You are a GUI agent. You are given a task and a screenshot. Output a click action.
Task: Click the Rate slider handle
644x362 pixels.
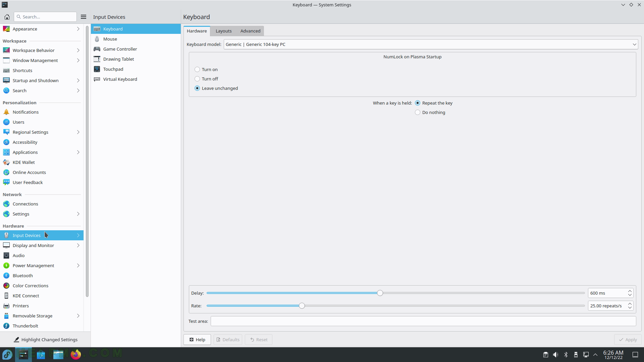click(302, 306)
